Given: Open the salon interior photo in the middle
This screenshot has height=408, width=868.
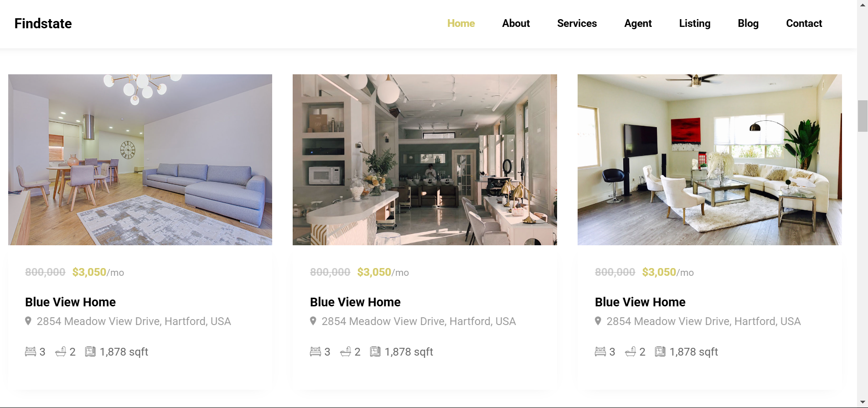Looking at the screenshot, I should (425, 160).
